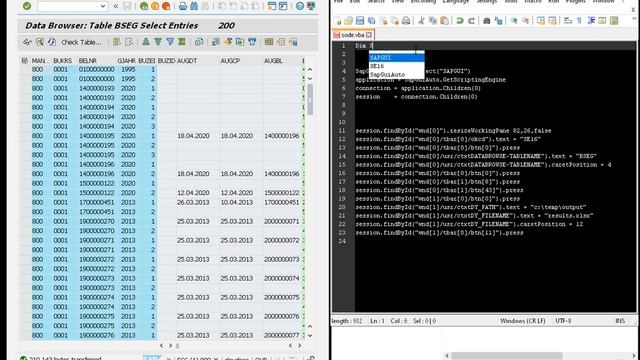This screenshot has width=640, height=360.
Task: Click the Notepad++ New file icon
Action: pos(338,20)
